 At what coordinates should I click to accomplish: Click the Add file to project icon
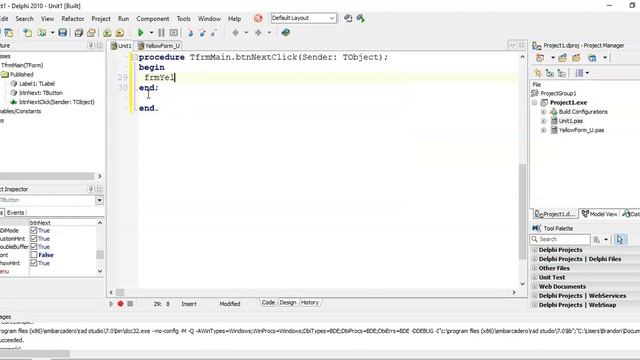(107, 33)
